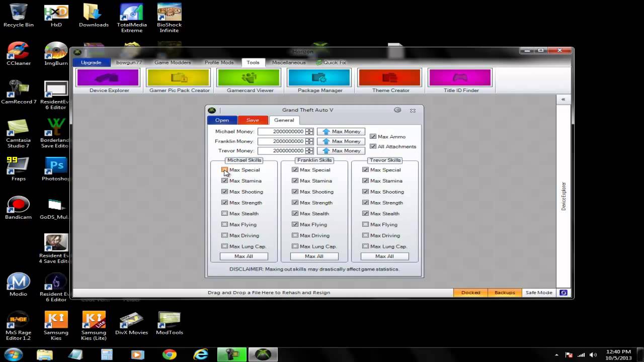Viewport: 644px width, 362px height.
Task: Click the GTA V editor help icon
Action: tap(397, 110)
